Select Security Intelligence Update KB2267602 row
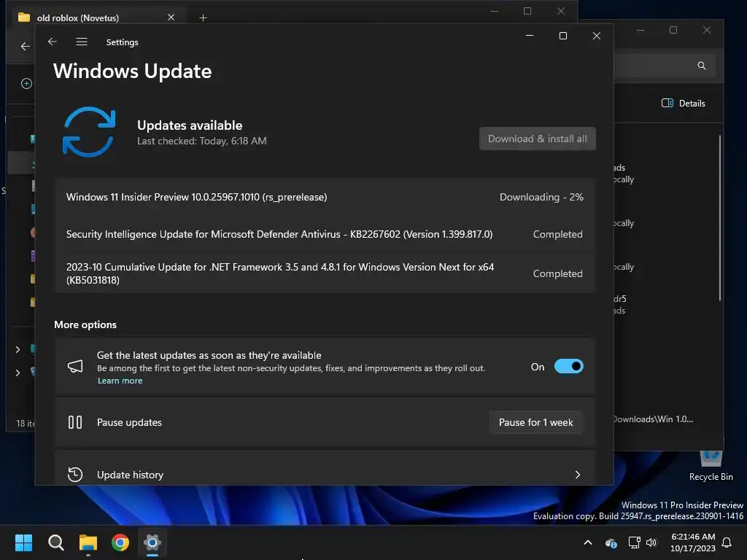Image resolution: width=747 pixels, height=560 pixels. point(325,234)
